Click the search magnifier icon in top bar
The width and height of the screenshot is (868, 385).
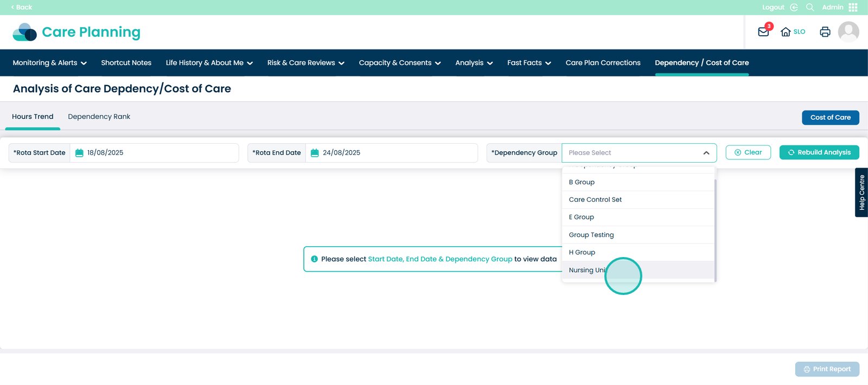pos(810,7)
